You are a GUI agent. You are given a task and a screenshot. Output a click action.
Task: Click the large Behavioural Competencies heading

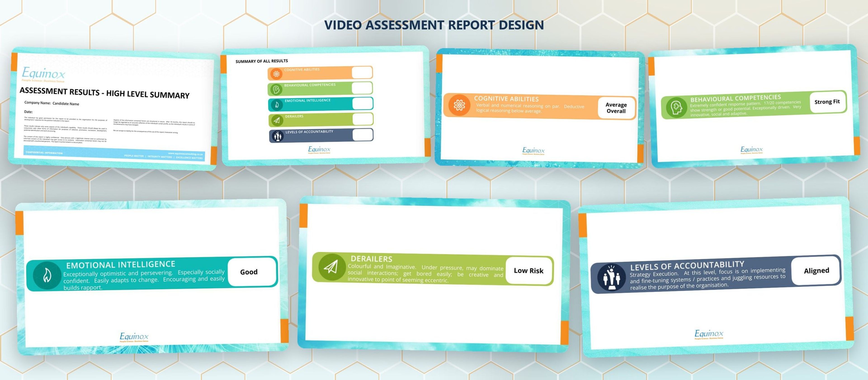735,98
